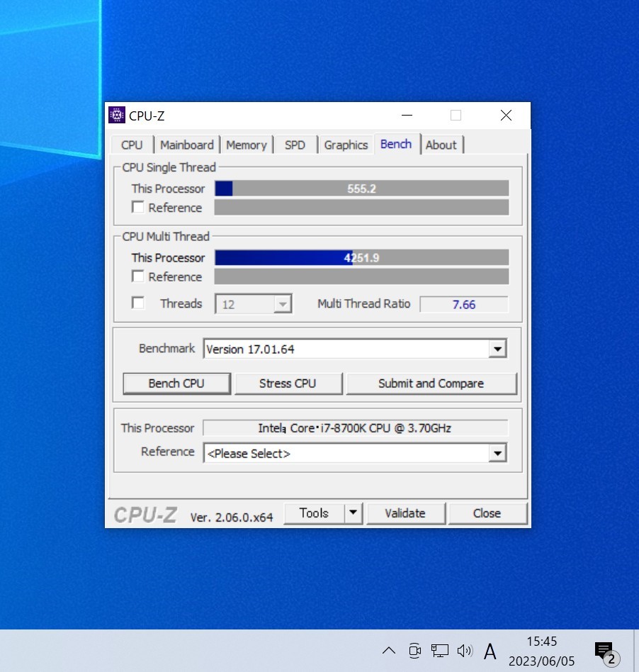
Task: Expand the Benchmark version dropdown
Action: pos(497,349)
